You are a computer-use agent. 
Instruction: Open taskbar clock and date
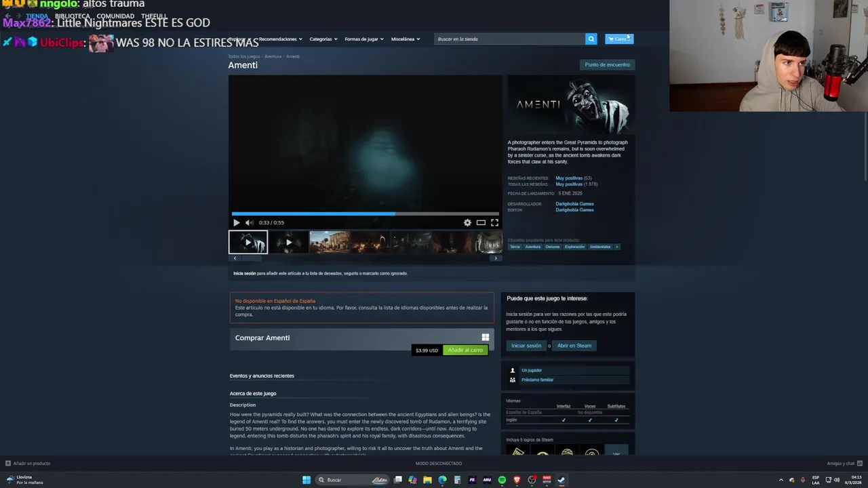[x=852, y=480]
